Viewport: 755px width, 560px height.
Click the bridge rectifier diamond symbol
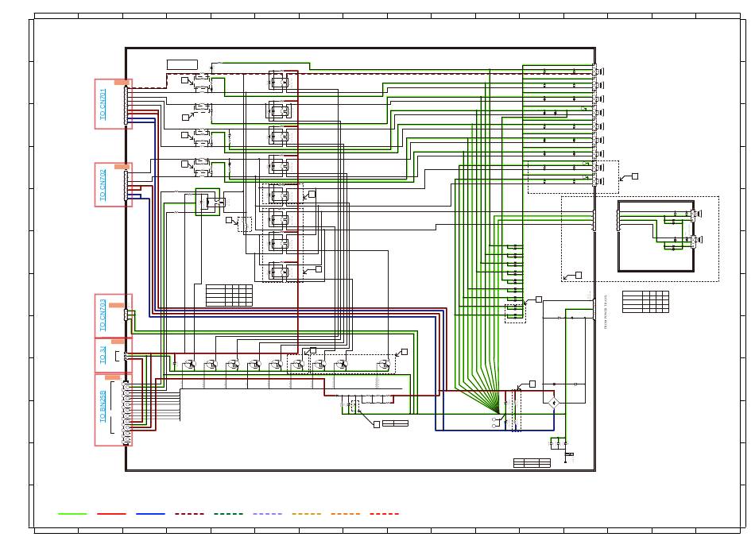coord(554,402)
